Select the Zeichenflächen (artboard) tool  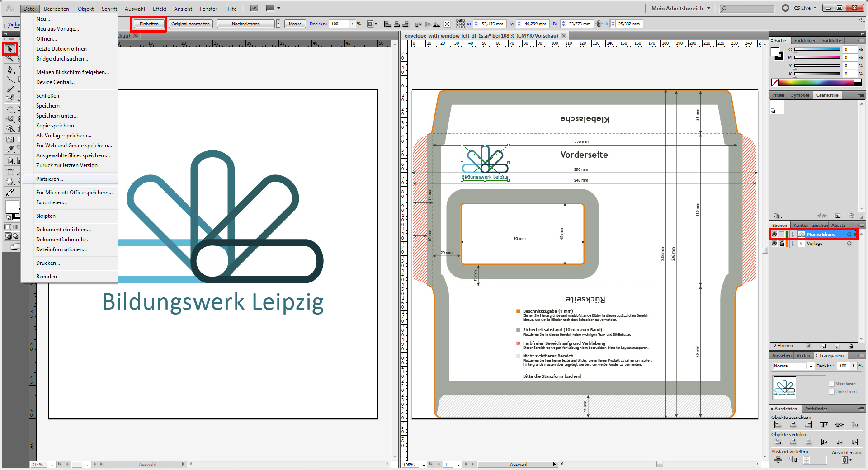(x=10, y=171)
